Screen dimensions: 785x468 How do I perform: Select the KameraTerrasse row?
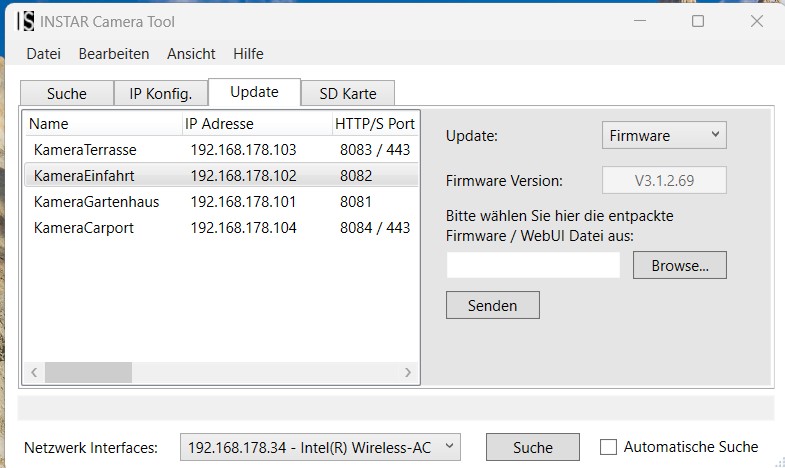coord(221,150)
